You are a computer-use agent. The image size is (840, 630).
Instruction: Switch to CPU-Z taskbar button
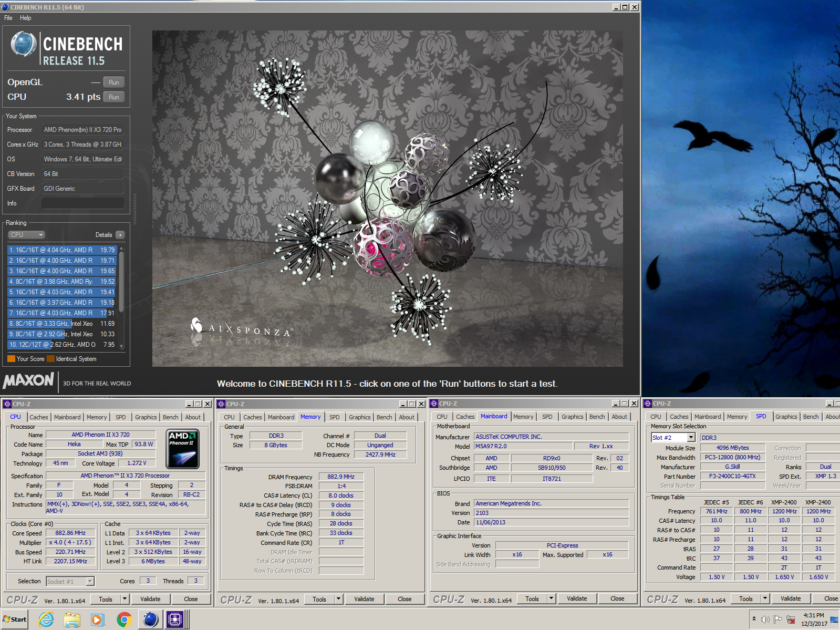175,619
